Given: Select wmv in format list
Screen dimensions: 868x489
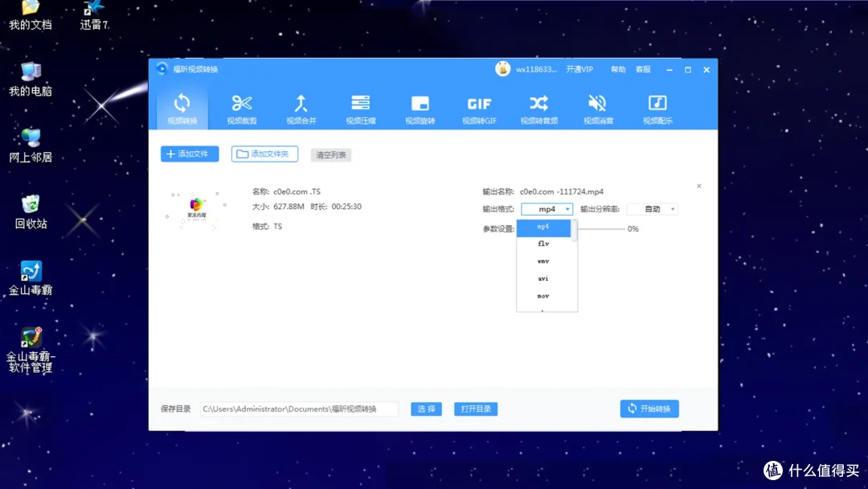Looking at the screenshot, I should pos(543,261).
